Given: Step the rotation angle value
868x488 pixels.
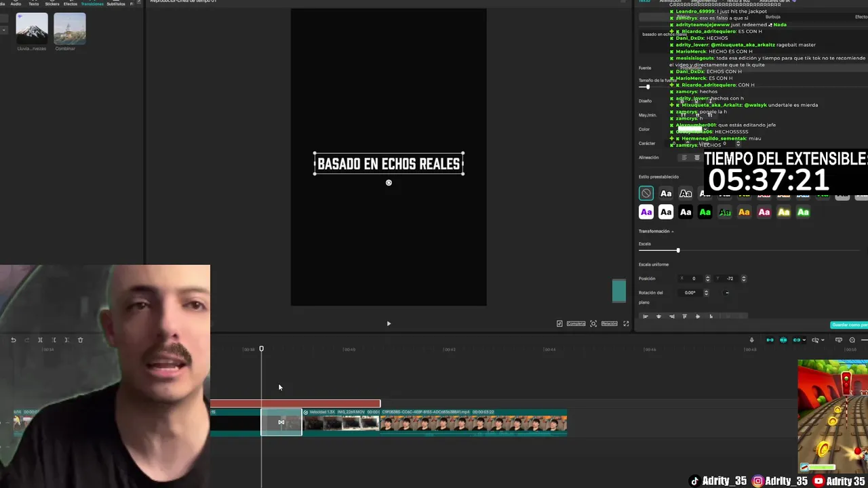Looking at the screenshot, I should pos(706,293).
